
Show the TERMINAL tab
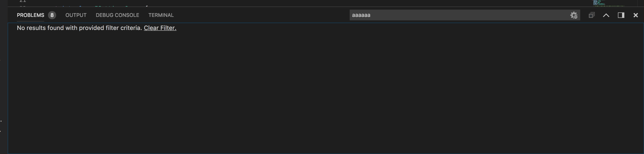[x=161, y=15]
